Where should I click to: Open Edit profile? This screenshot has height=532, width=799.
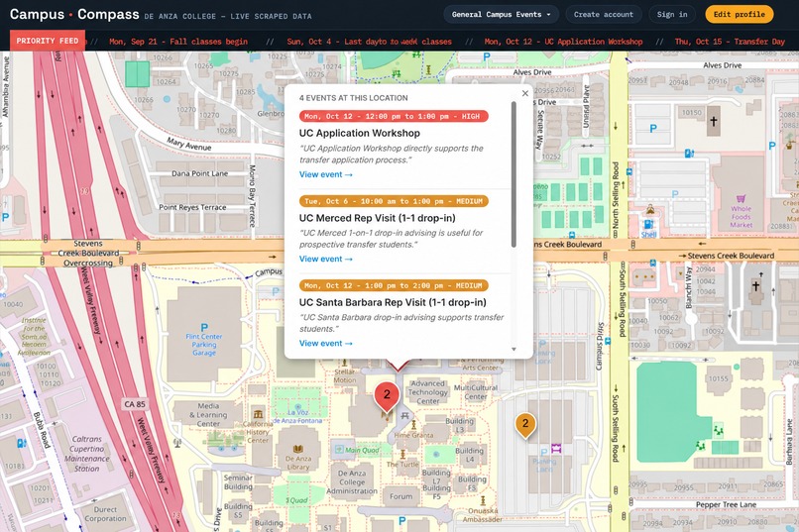click(x=739, y=14)
